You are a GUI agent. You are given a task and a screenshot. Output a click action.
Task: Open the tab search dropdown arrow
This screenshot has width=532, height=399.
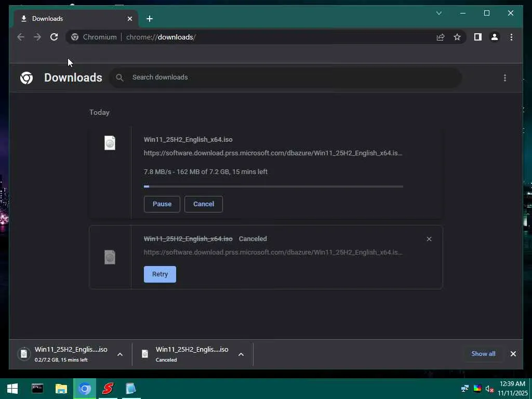tap(438, 13)
